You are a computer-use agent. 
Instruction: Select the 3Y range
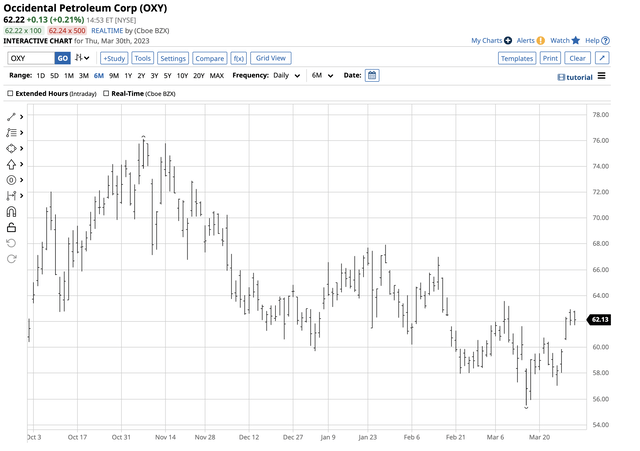tap(154, 76)
